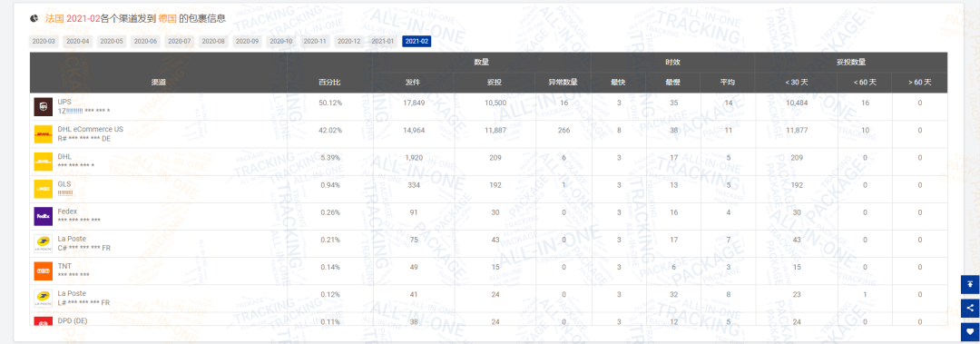Viewport: 980px width, 344px height.
Task: Click the DPD (DE) channel name
Action: [x=73, y=320]
